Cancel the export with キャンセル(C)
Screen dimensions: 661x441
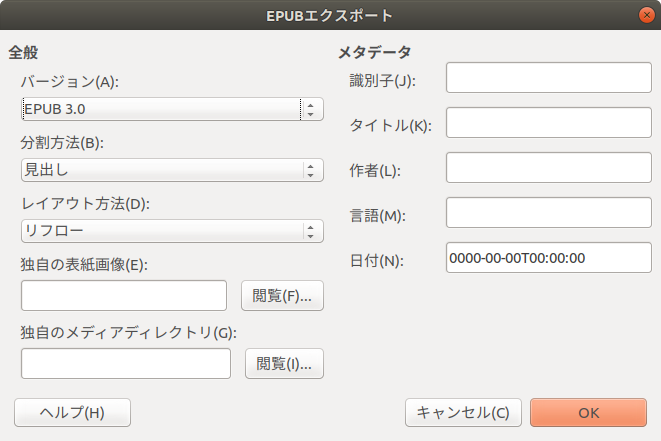[x=463, y=412]
